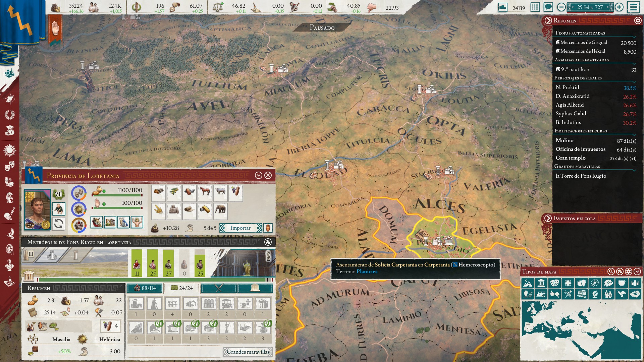644x362 pixels.
Task: Switch to the 24/24 buildings tab
Action: pyautogui.click(x=182, y=288)
